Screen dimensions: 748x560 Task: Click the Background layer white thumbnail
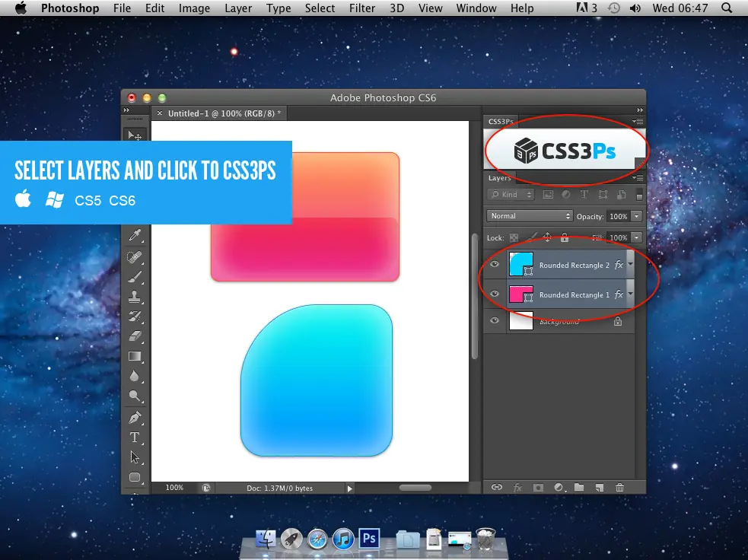point(521,320)
